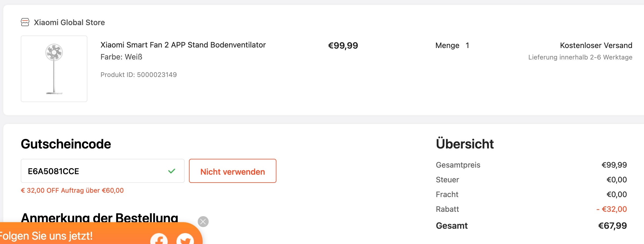Image resolution: width=644 pixels, height=244 pixels.
Task: Click the product price €99,99
Action: pyautogui.click(x=343, y=46)
